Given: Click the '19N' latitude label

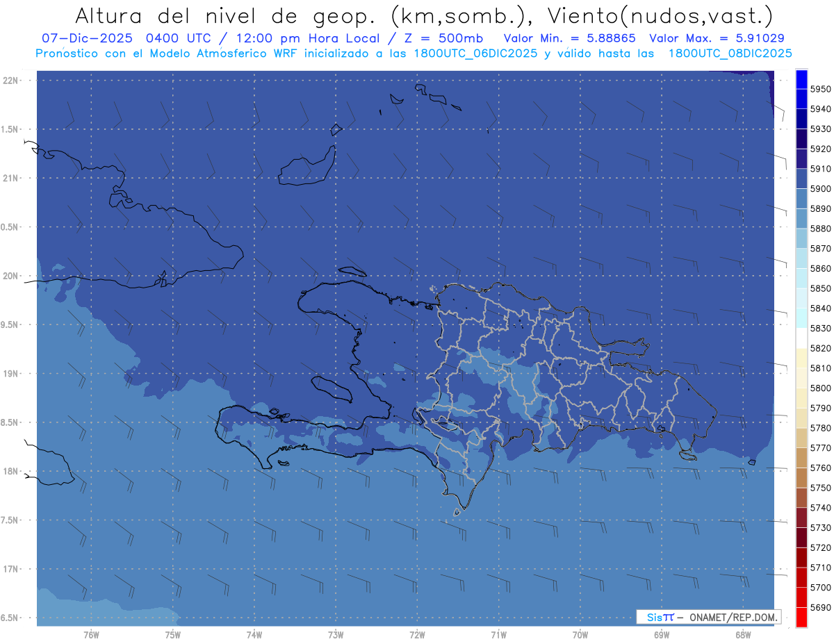Looking at the screenshot, I should (10, 374).
